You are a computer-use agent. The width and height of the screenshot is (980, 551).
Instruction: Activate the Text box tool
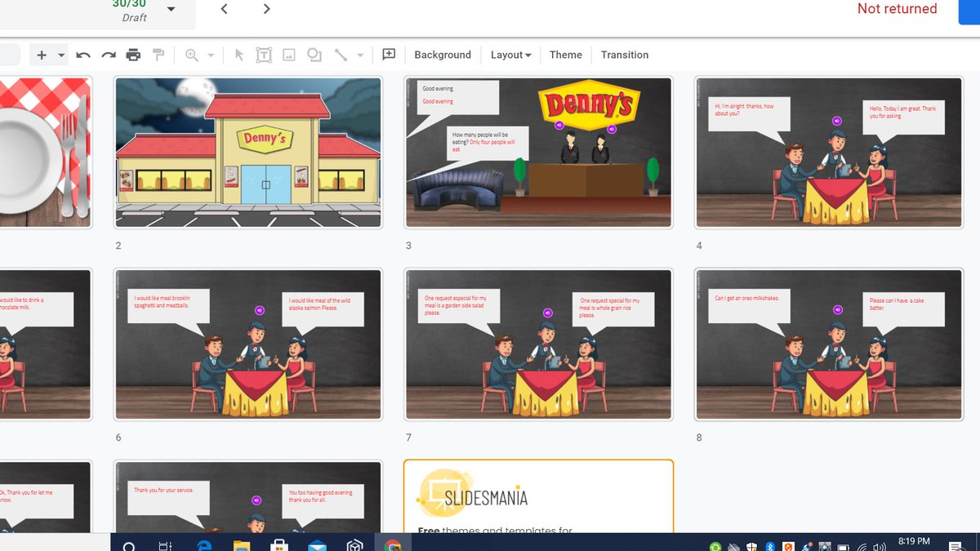pyautogui.click(x=264, y=55)
